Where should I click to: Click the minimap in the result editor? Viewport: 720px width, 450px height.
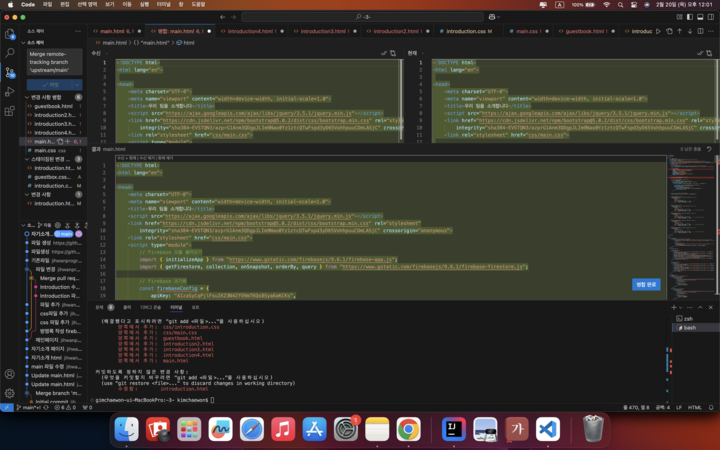[690, 227]
